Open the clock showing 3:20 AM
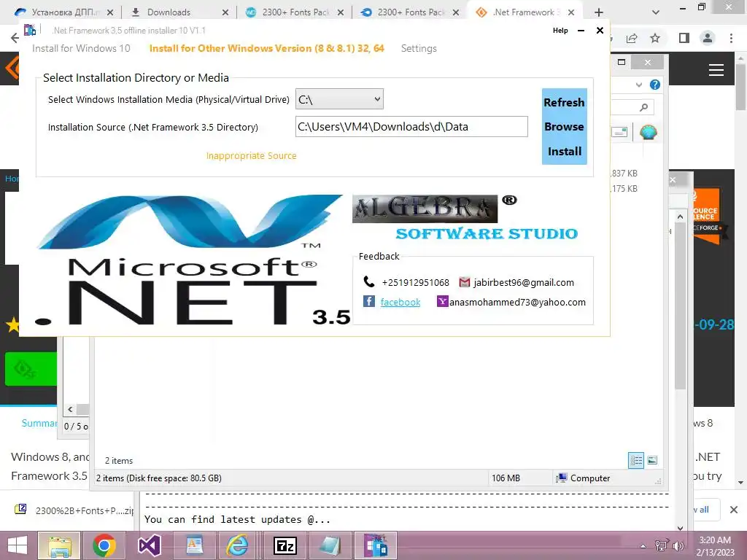 pos(715,545)
